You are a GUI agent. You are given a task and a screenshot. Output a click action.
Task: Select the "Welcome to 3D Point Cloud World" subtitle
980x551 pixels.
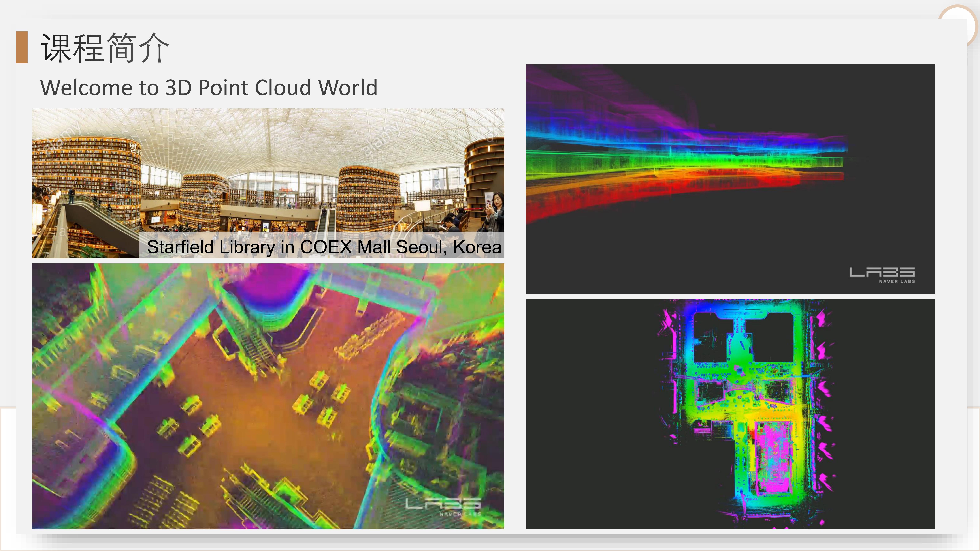tap(209, 87)
